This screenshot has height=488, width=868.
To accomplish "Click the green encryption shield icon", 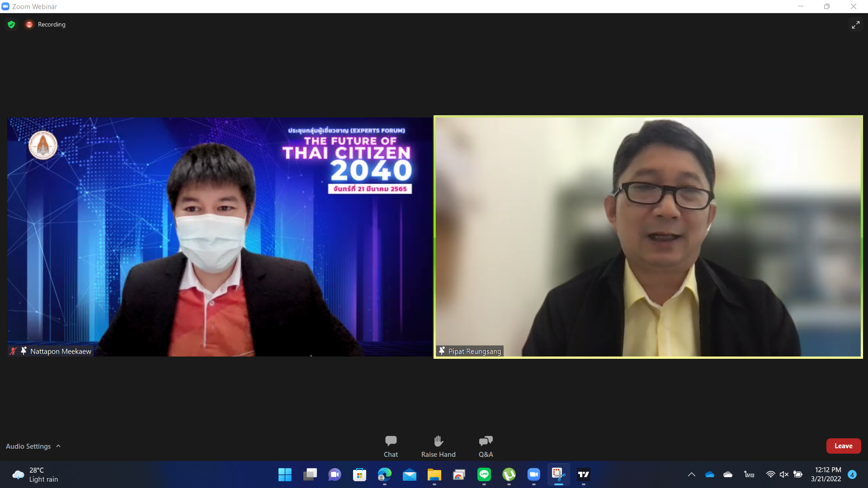I will [11, 24].
